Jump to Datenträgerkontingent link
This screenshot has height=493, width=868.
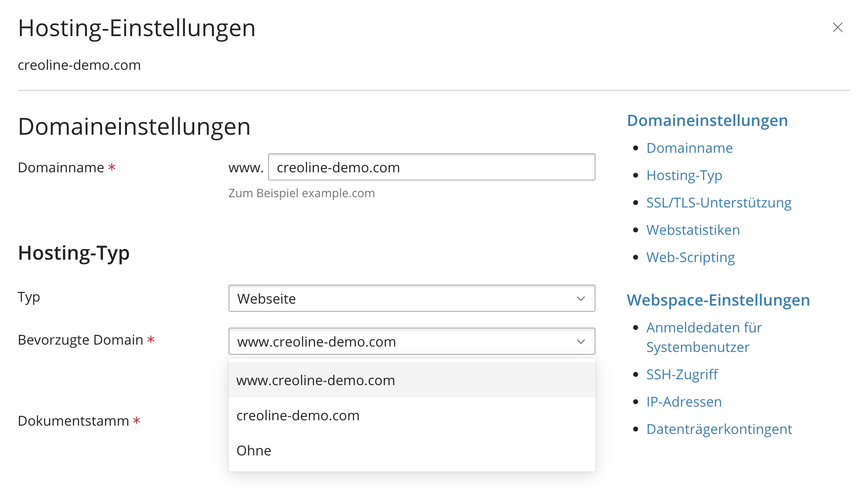tap(719, 429)
